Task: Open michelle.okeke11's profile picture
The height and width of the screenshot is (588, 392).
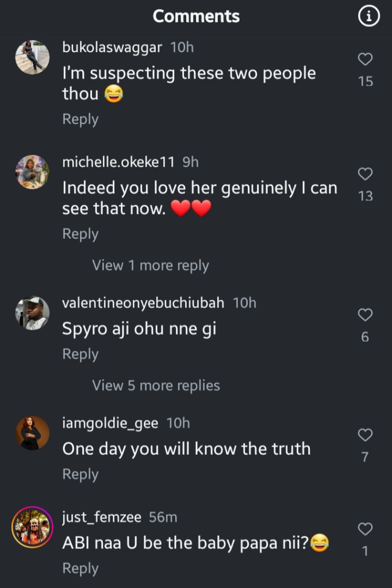Action: (x=32, y=172)
